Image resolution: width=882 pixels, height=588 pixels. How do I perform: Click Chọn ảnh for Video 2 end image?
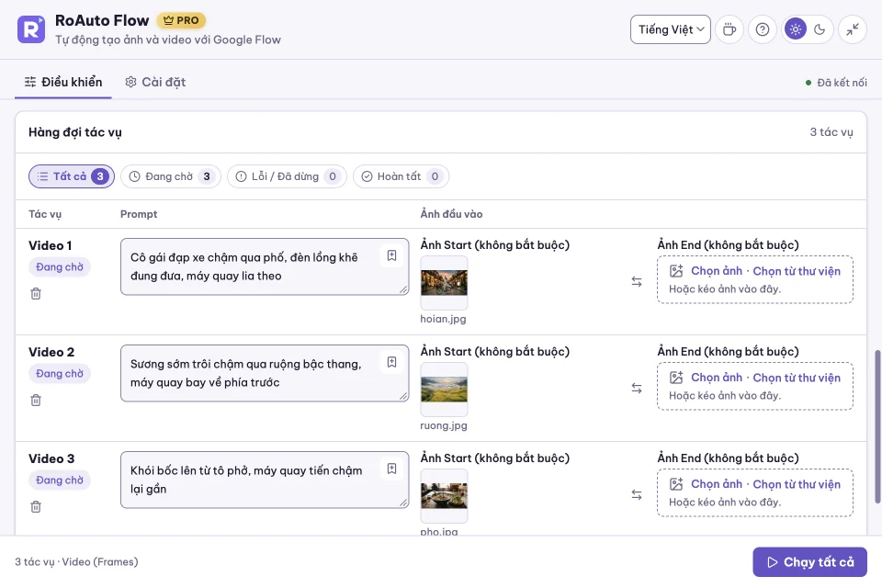coord(717,378)
